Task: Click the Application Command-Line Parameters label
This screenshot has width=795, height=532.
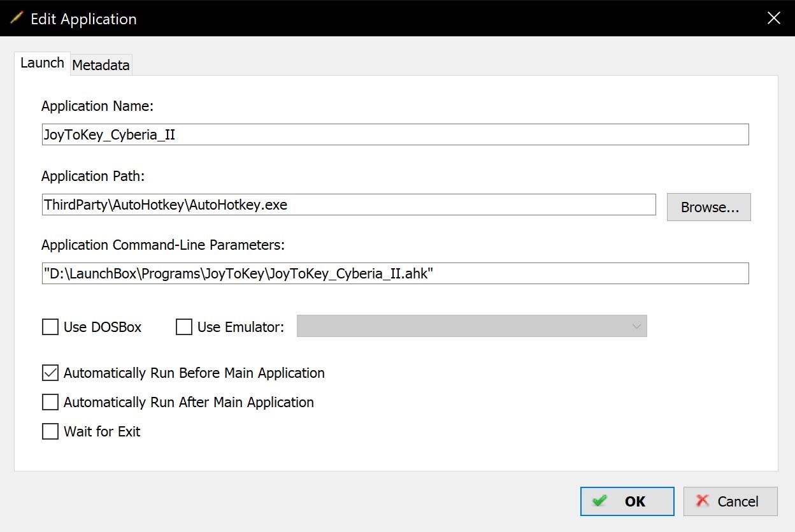Action: point(162,245)
